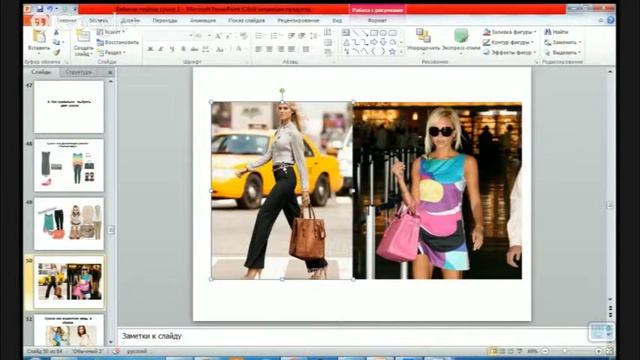Click the Format Painter brush icon
640x360 pixels.
(56, 52)
